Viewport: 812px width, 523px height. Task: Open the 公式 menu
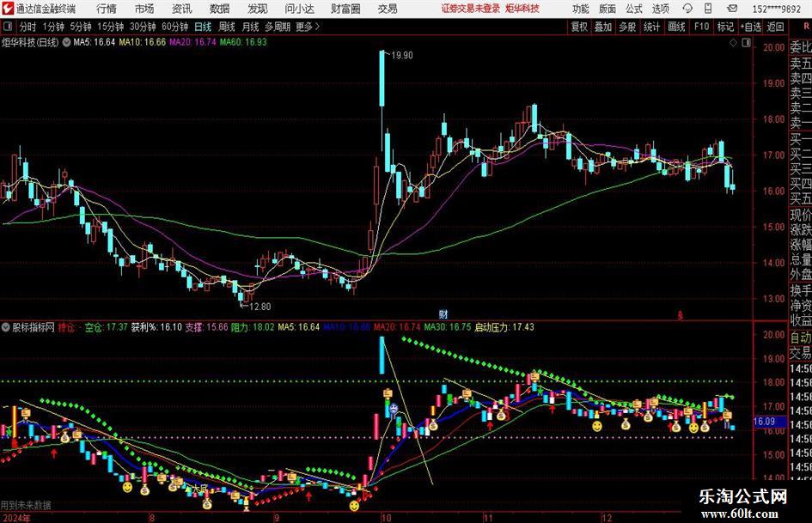tap(634, 9)
